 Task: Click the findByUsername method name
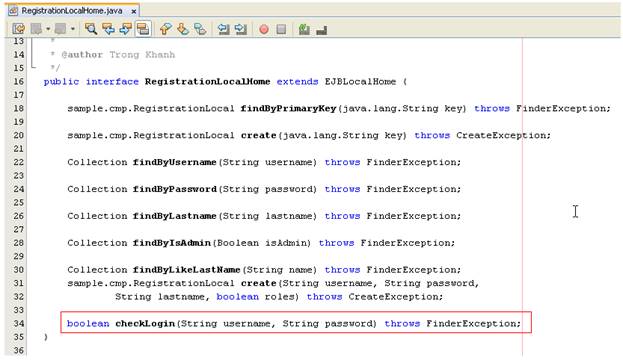pos(174,162)
